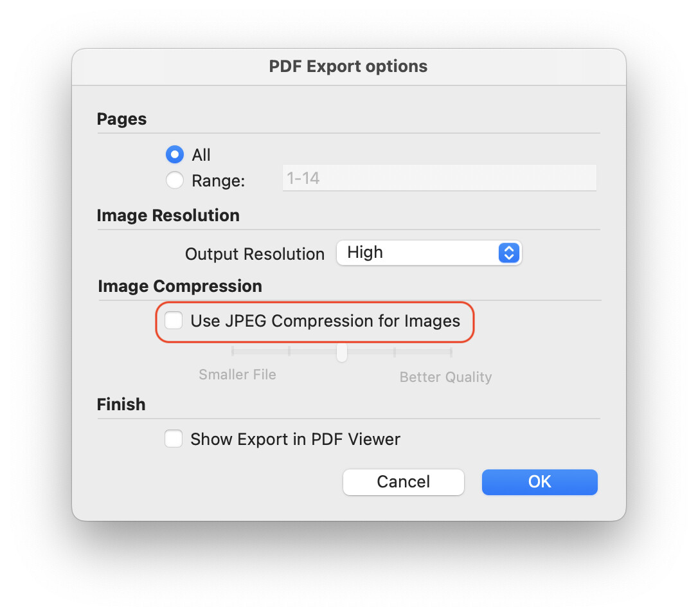This screenshot has width=698, height=616.
Task: Click the "All" label text
Action: tap(201, 155)
